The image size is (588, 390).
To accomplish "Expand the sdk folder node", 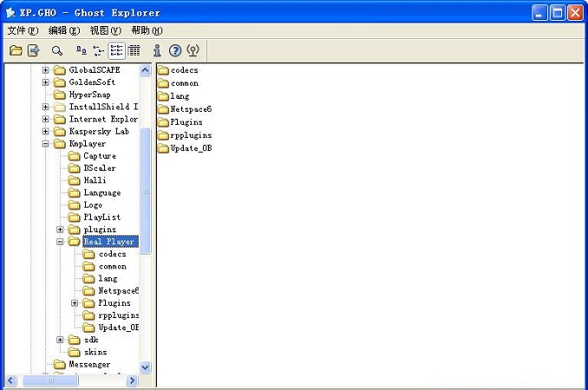I will (x=60, y=340).
